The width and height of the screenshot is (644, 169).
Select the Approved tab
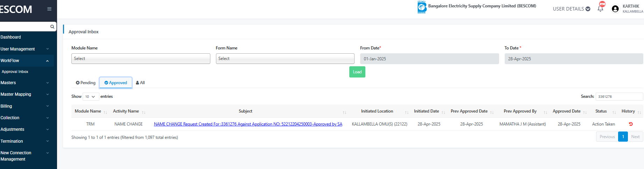[116, 83]
